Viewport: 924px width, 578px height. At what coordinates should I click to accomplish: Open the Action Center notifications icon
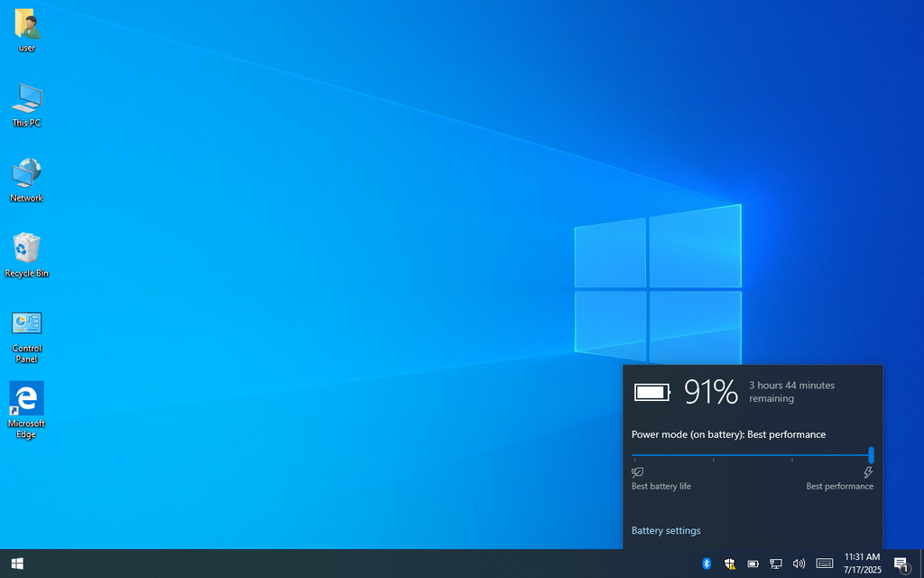pyautogui.click(x=901, y=564)
